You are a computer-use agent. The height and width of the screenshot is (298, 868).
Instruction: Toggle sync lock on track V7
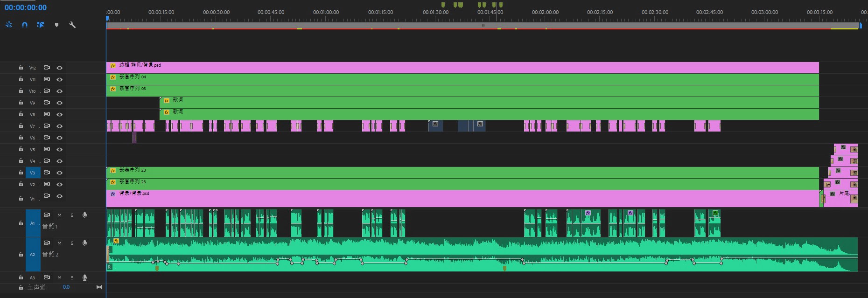[47, 126]
